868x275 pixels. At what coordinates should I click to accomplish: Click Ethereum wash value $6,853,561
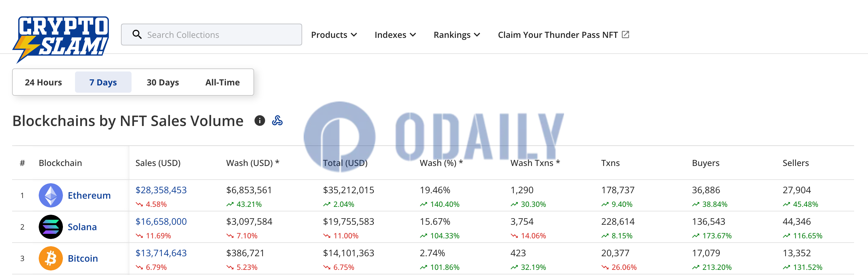click(x=249, y=190)
